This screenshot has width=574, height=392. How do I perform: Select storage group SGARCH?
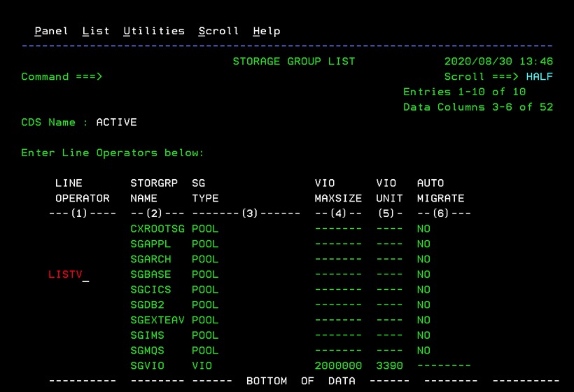pos(150,259)
